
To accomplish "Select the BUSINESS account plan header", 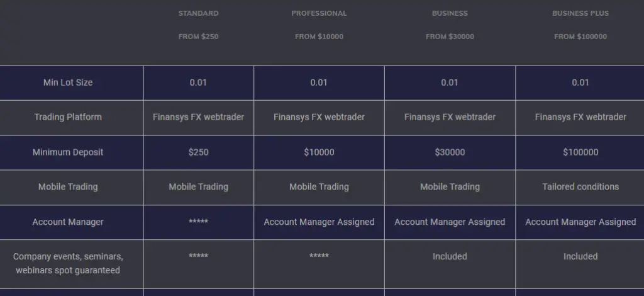I will pos(450,13).
